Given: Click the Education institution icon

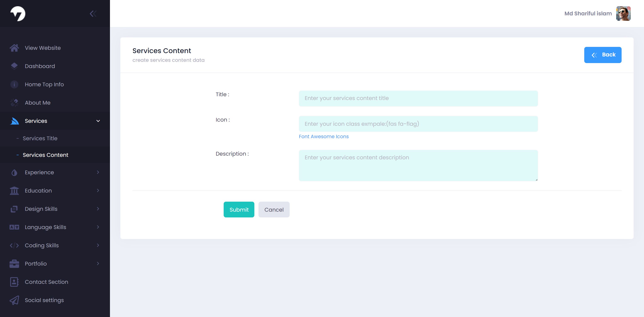Looking at the screenshot, I should 14,190.
